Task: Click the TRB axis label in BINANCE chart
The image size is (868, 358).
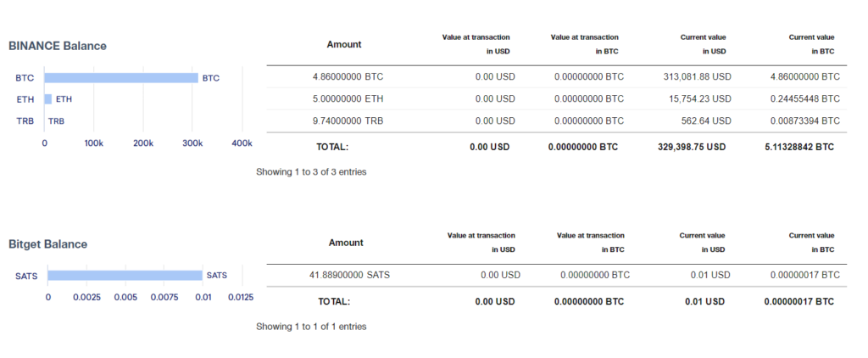Action: (25, 120)
